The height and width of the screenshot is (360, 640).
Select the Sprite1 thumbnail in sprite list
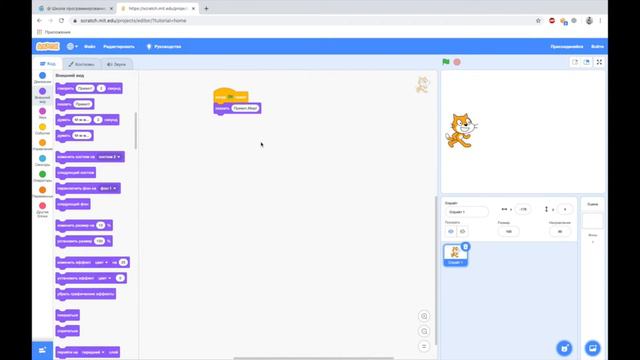[456, 255]
